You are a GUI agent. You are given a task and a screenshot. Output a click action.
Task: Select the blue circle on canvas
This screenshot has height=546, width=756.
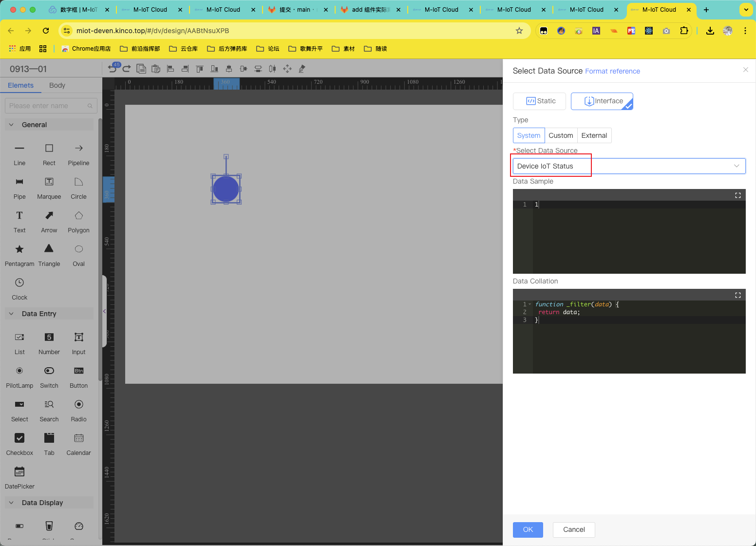(x=226, y=189)
